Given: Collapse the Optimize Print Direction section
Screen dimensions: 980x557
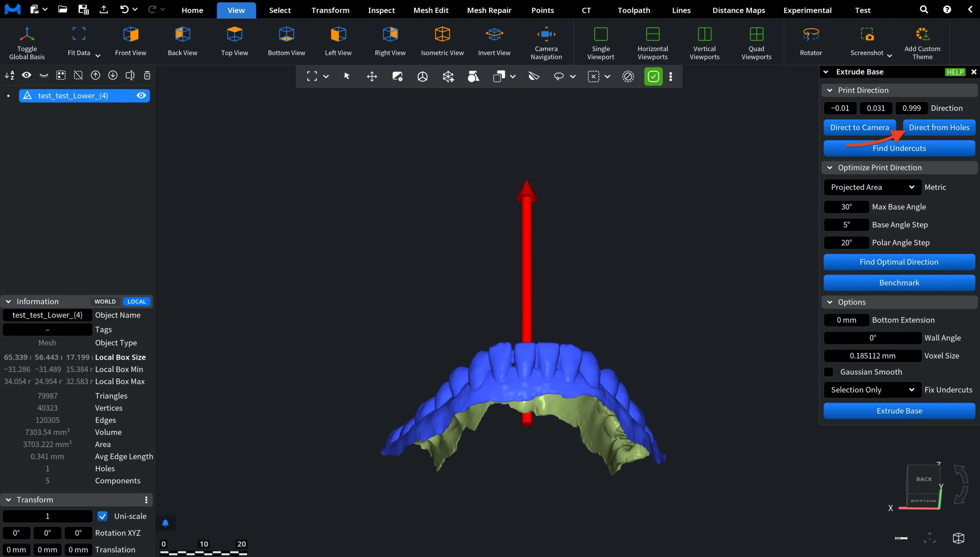Looking at the screenshot, I should 830,168.
